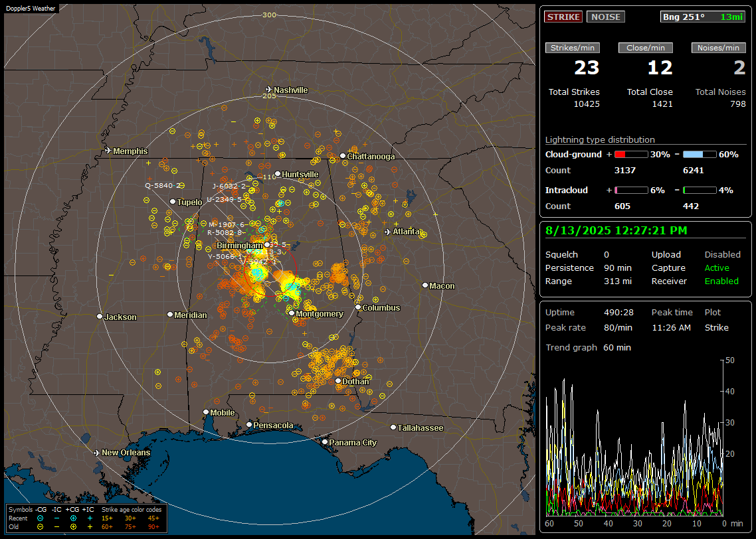The image size is (756, 539).
Task: Click the Birmingham city marker dot
Action: click(x=267, y=245)
